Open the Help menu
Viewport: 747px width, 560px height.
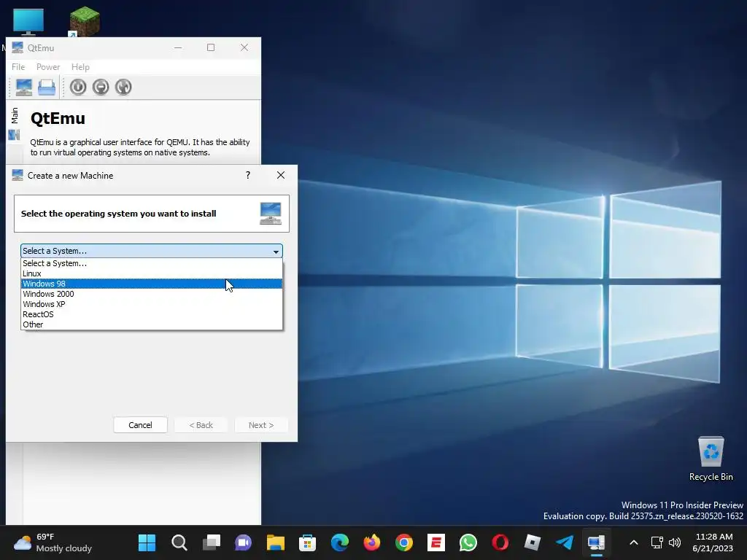tap(80, 67)
